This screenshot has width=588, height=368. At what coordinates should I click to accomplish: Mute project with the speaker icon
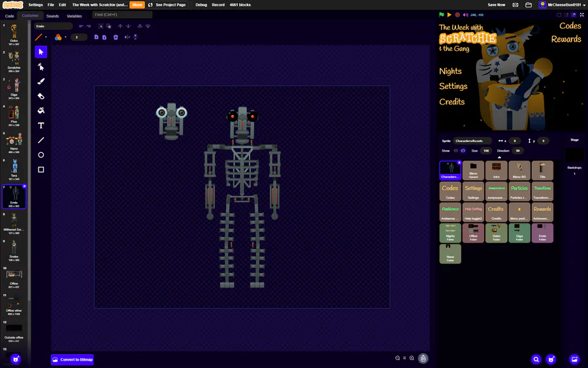(465, 14)
